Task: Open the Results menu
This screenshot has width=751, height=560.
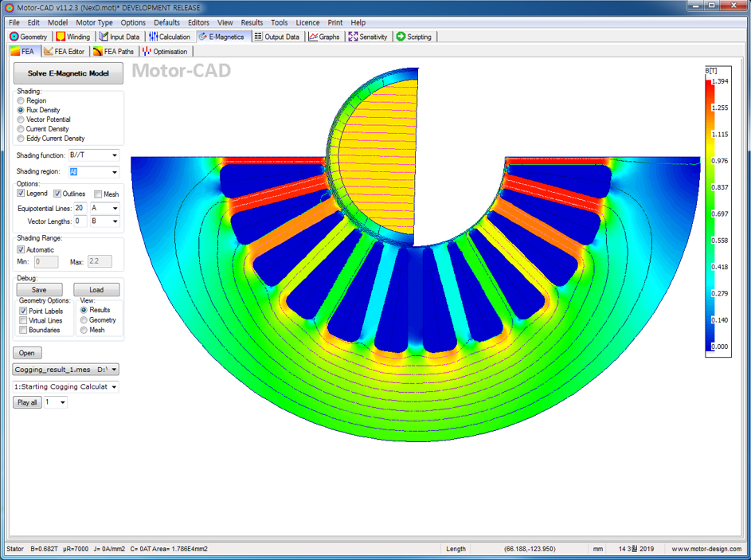Action: pyautogui.click(x=252, y=22)
